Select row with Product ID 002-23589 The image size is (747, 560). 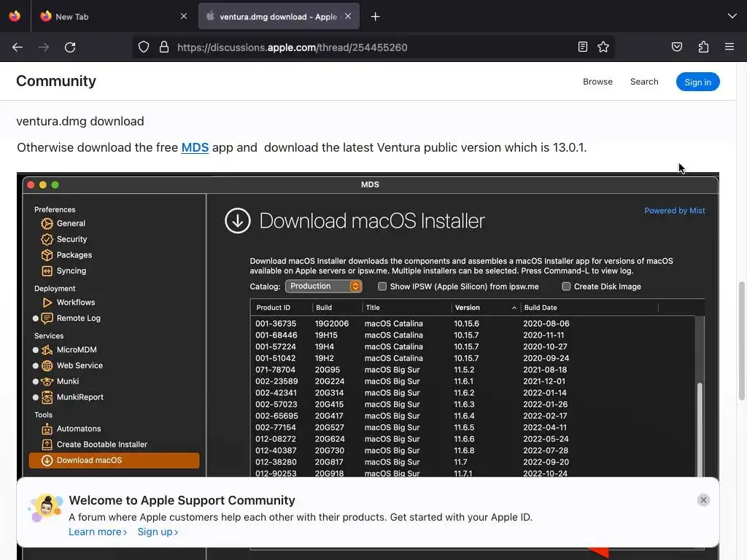[x=474, y=381]
